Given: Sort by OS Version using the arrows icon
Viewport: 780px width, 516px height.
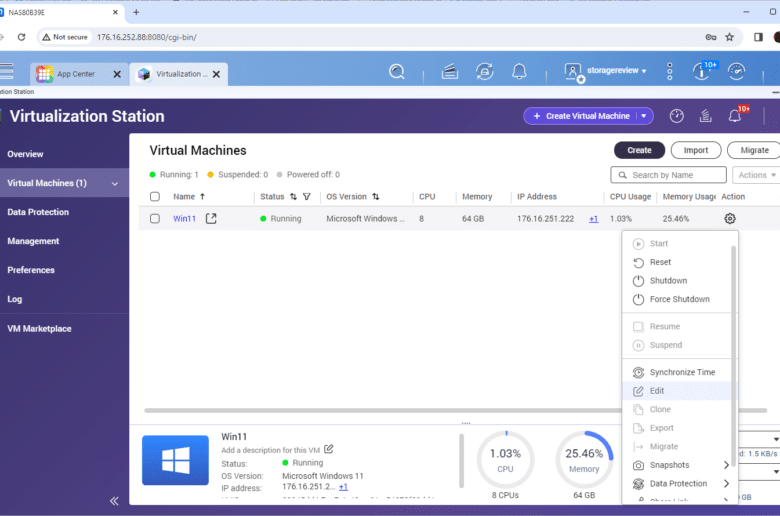Looking at the screenshot, I should [376, 197].
